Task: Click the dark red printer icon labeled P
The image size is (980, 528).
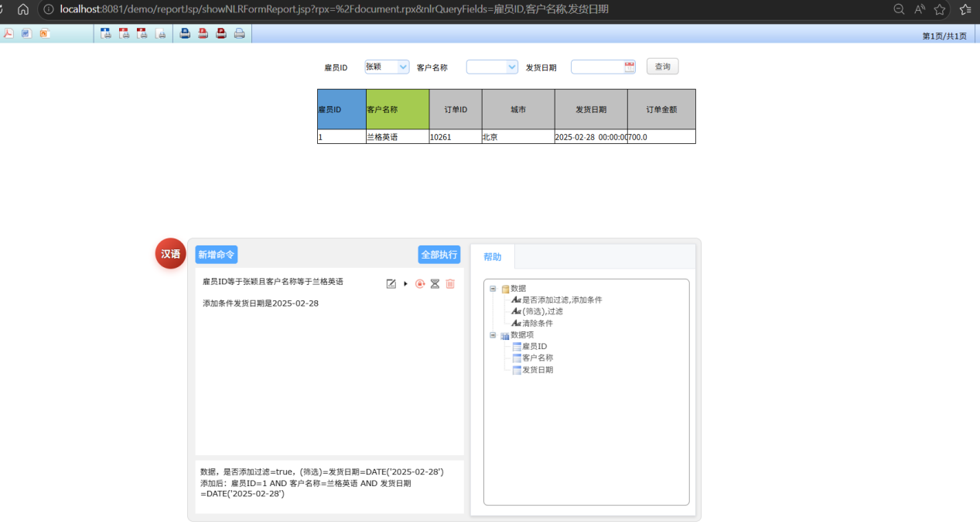Action: click(221, 33)
